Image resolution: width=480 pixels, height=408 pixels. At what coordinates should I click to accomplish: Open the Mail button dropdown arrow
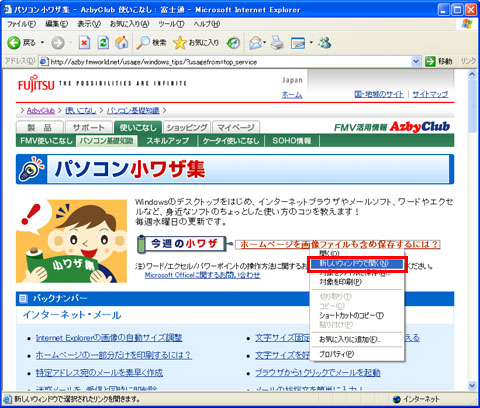coord(265,43)
